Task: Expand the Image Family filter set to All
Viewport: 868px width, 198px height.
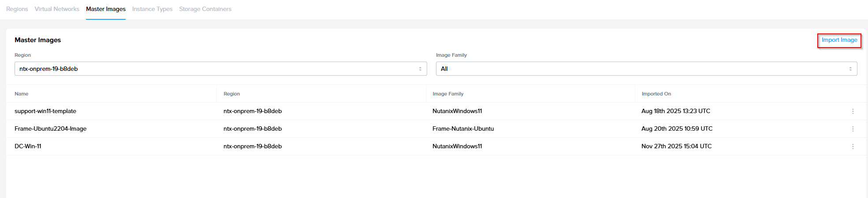Action: 646,69
